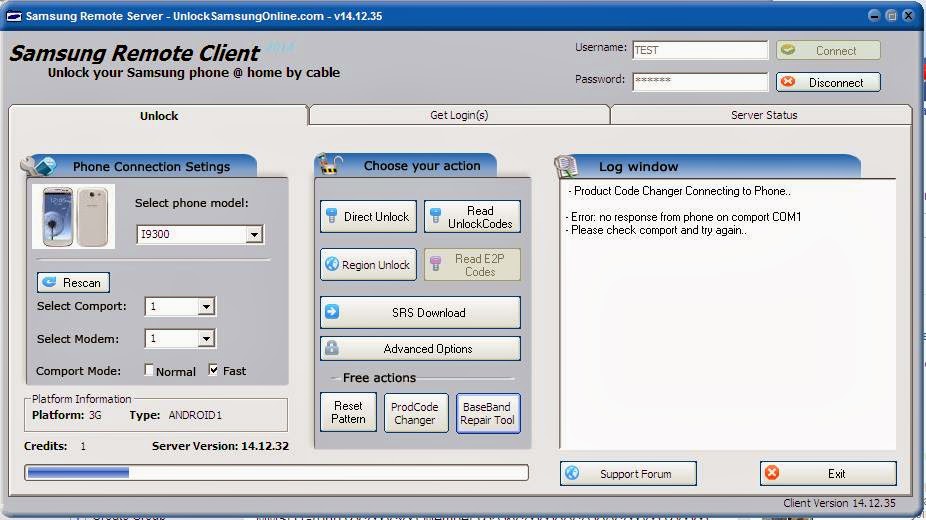The width and height of the screenshot is (926, 520).
Task: Open the phone model dropdown showing I9300
Action: point(254,234)
